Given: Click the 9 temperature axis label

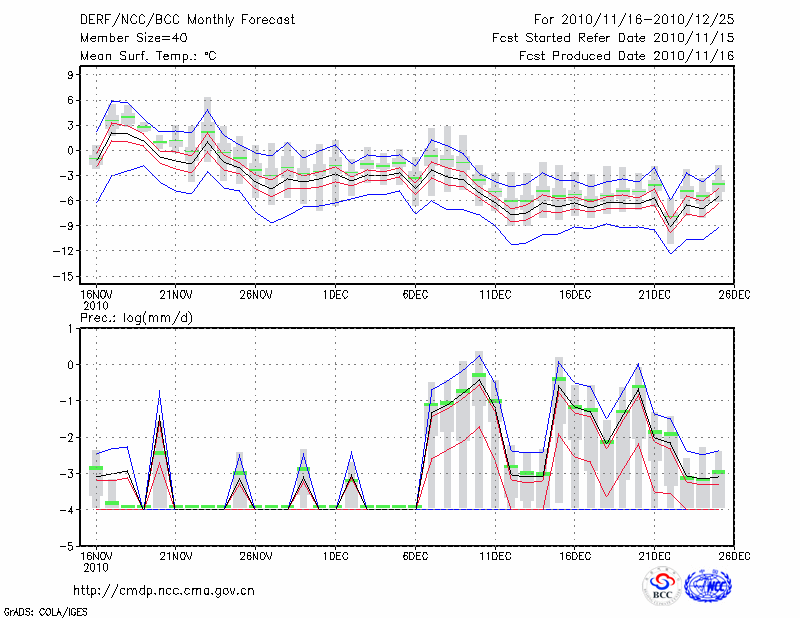Looking at the screenshot, I should coord(72,75).
